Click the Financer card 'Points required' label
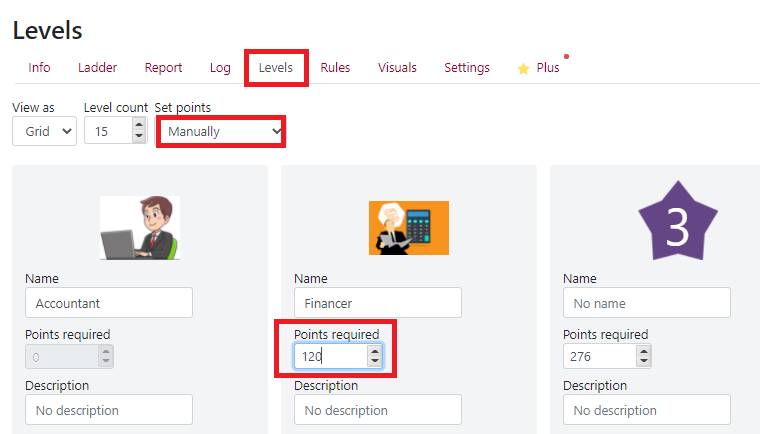The width and height of the screenshot is (760, 434). coord(336,335)
